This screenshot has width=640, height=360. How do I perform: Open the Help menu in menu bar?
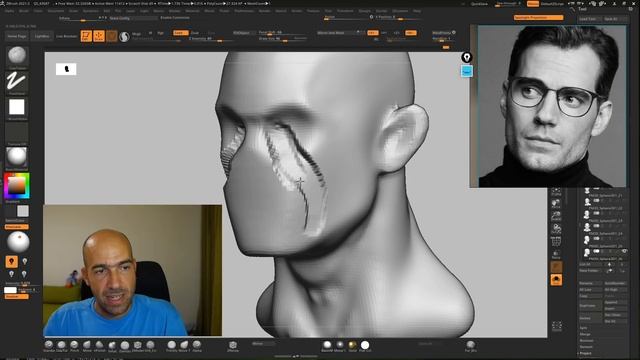(417, 11)
